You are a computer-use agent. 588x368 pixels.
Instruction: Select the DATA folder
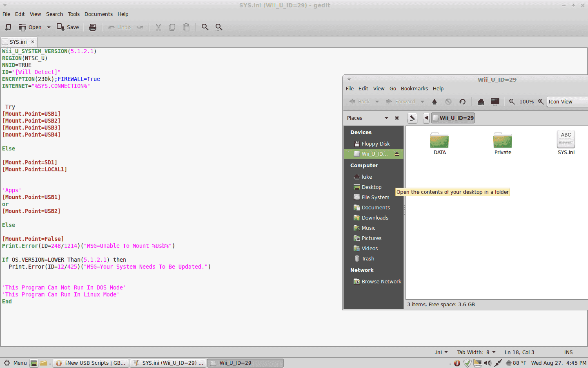[x=440, y=144]
